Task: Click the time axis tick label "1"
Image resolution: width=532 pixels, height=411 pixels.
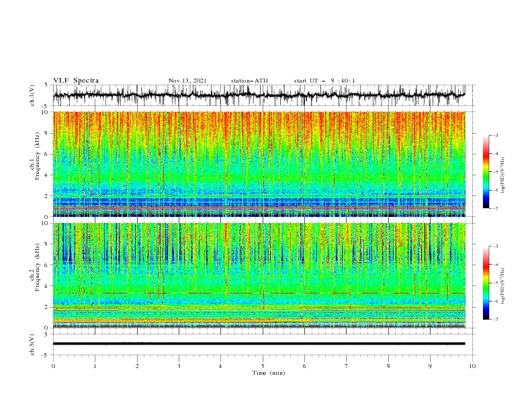Action: (x=95, y=366)
